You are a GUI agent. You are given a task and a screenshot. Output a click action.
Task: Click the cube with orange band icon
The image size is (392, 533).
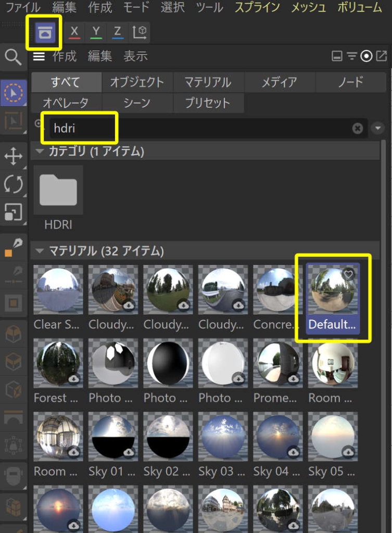(13, 361)
